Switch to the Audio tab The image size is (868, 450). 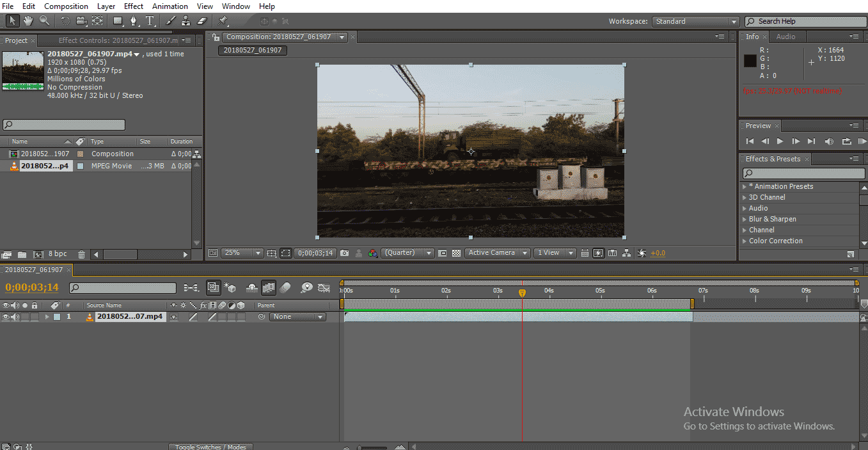click(785, 36)
